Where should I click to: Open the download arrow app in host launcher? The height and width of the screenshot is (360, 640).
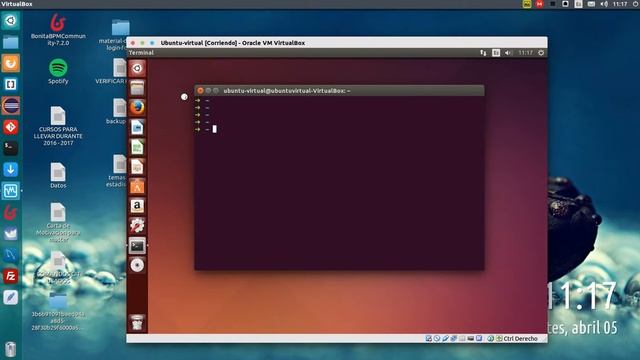11,169
